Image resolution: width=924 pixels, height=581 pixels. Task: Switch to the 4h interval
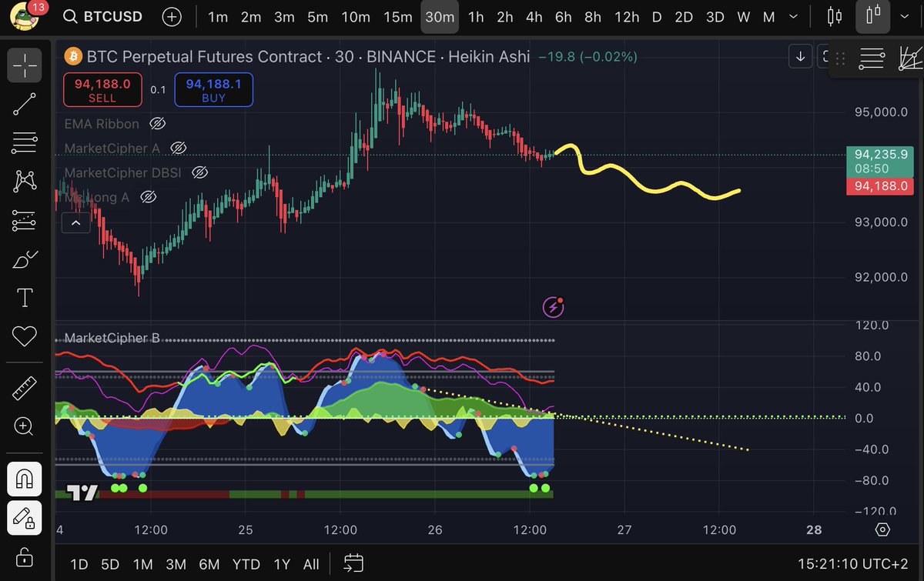[x=534, y=17]
